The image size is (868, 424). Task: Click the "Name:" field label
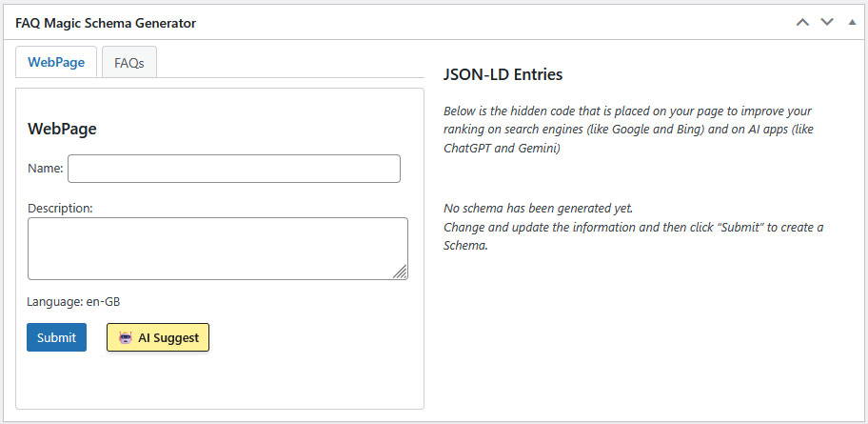45,169
